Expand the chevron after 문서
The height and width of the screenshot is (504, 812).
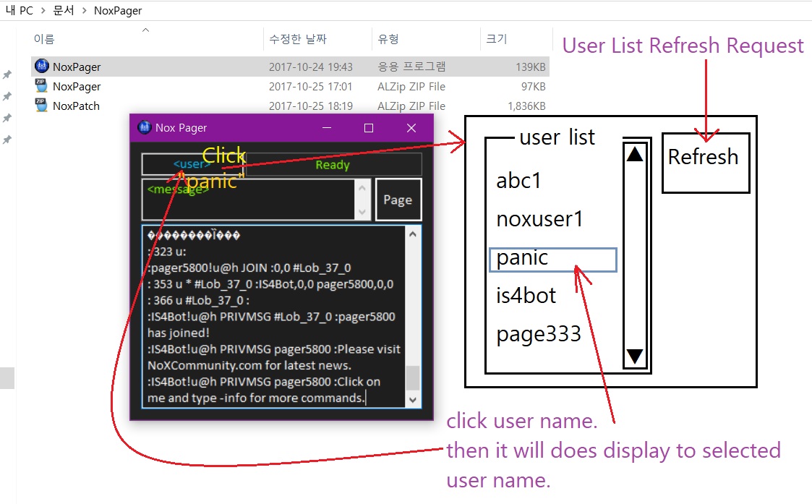84,11
